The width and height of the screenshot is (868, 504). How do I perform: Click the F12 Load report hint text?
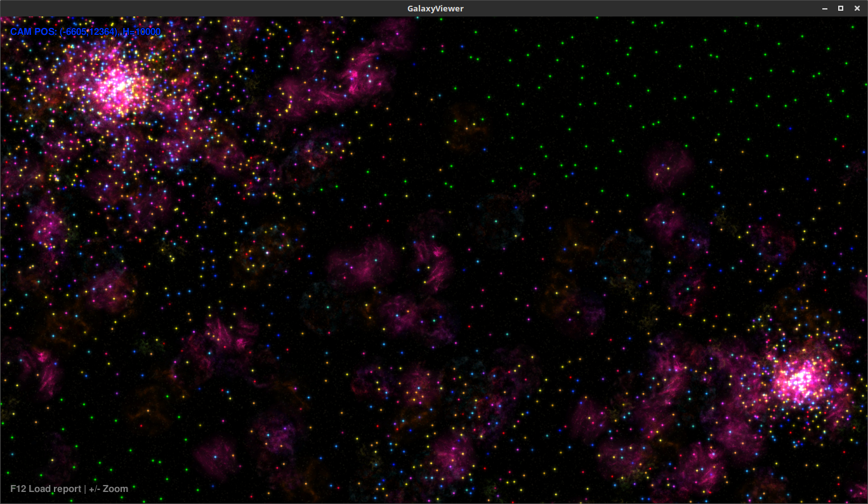(x=46, y=489)
